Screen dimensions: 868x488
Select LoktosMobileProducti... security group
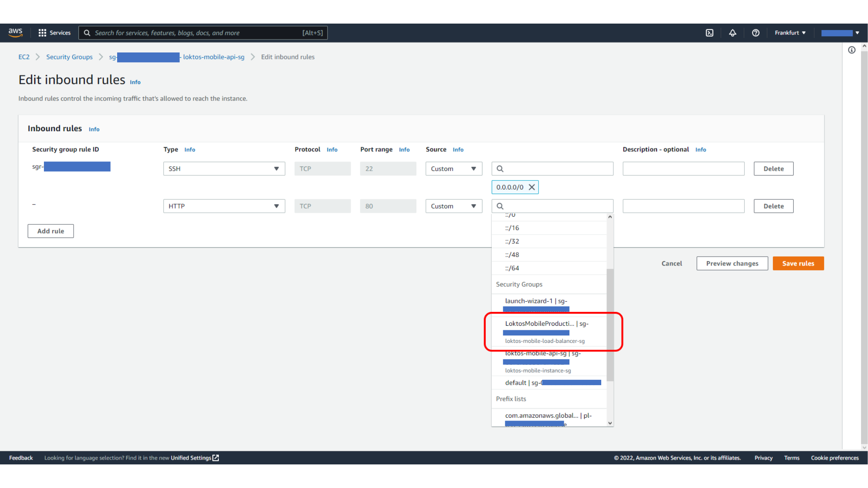point(549,331)
